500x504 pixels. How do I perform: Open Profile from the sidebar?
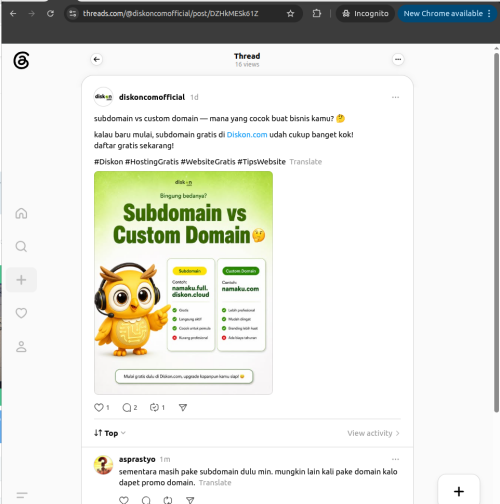coord(21,347)
